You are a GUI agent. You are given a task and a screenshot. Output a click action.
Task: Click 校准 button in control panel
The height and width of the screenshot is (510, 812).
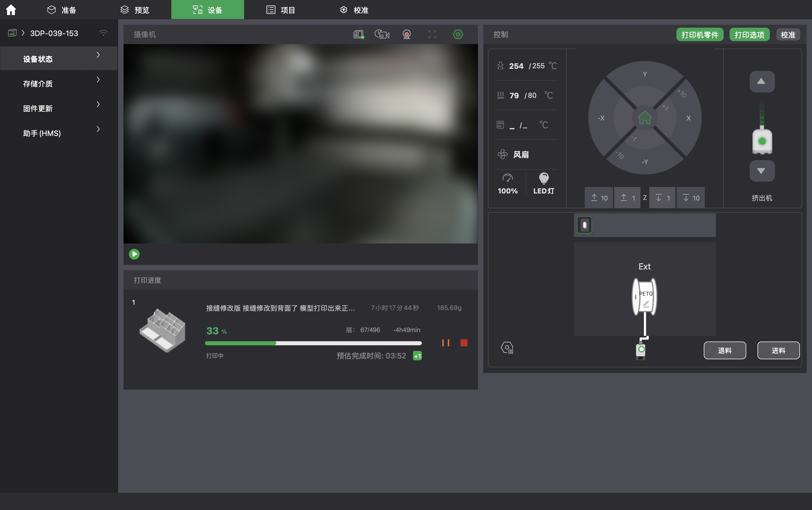(788, 35)
